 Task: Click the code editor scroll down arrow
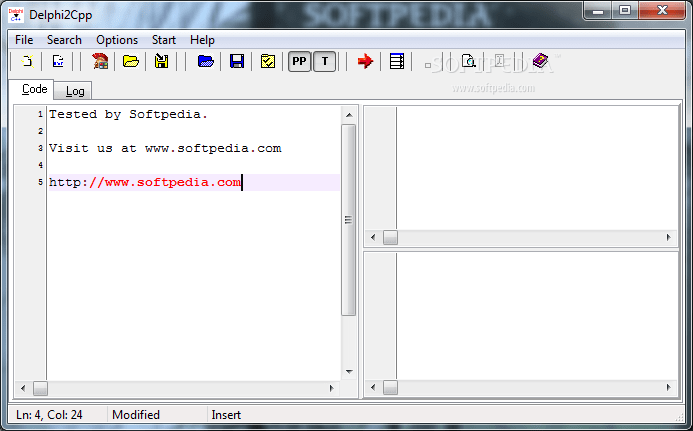pyautogui.click(x=349, y=371)
